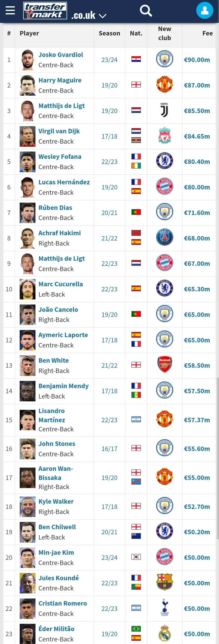The height and width of the screenshot is (644, 219).
Task: Open Josko Gvardiol's player profile link
Action: pyautogui.click(x=61, y=54)
